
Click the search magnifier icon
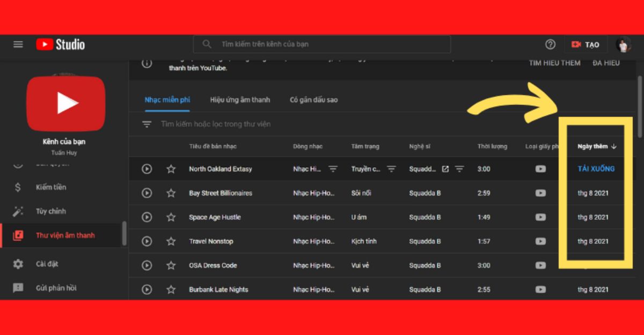point(207,44)
